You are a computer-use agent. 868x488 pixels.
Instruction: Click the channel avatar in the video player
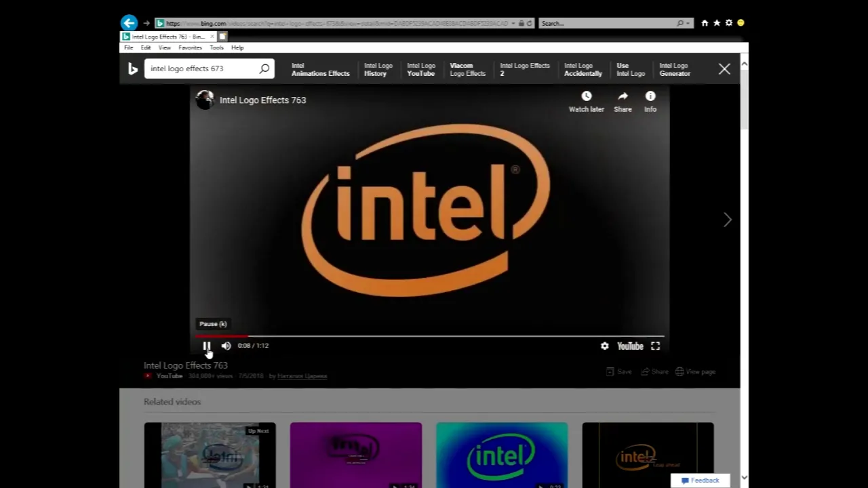pyautogui.click(x=205, y=100)
